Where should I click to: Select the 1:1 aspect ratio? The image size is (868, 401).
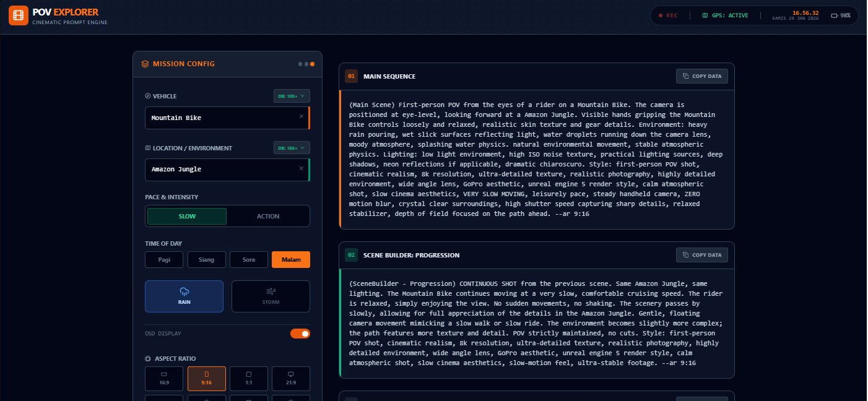point(249,379)
